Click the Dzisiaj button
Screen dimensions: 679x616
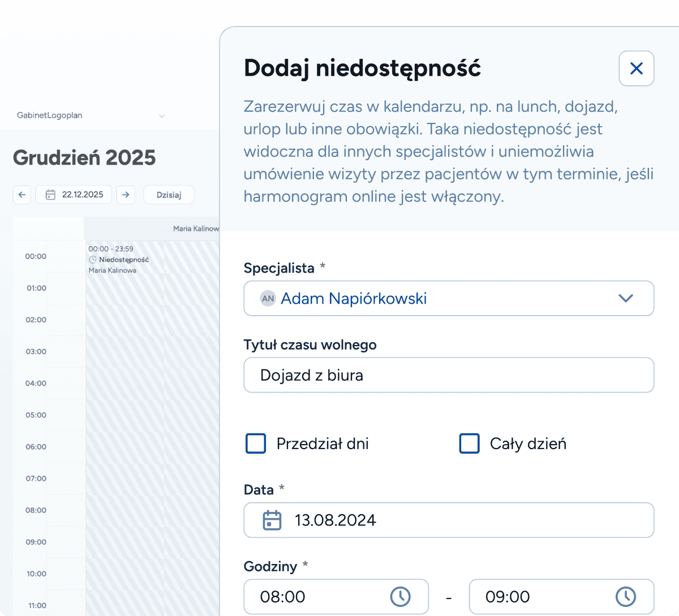[x=169, y=195]
